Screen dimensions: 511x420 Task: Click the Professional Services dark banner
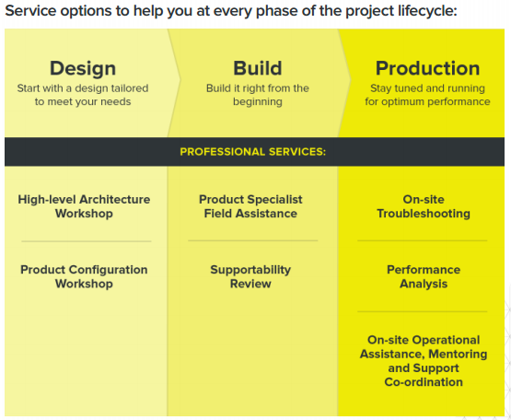coord(254,152)
